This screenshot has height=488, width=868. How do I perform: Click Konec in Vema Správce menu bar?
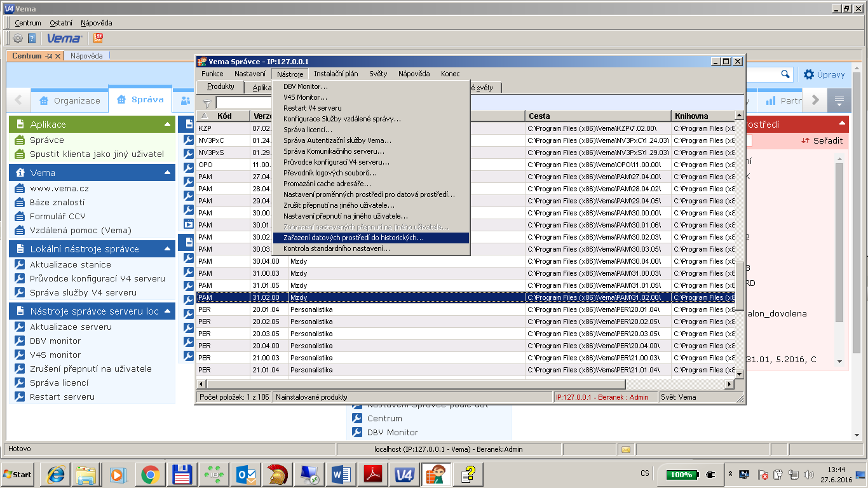coord(450,74)
